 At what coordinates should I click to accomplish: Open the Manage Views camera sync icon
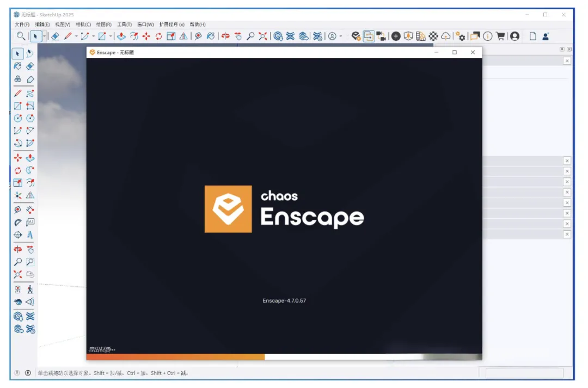(381, 36)
